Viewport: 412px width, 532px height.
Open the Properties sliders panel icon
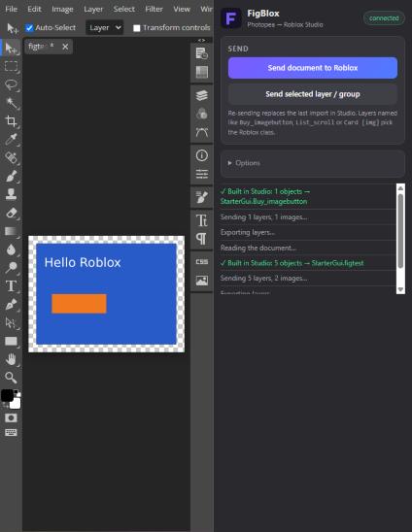tap(202, 174)
